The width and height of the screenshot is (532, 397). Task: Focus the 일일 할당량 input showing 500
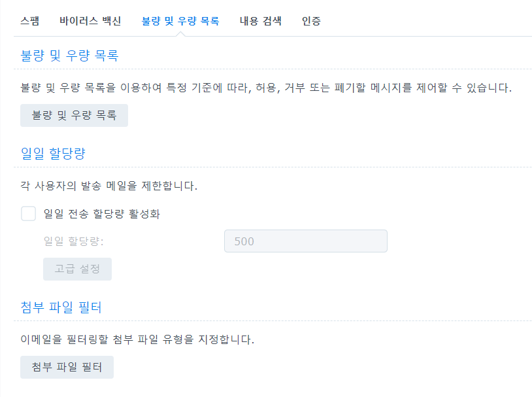305,241
